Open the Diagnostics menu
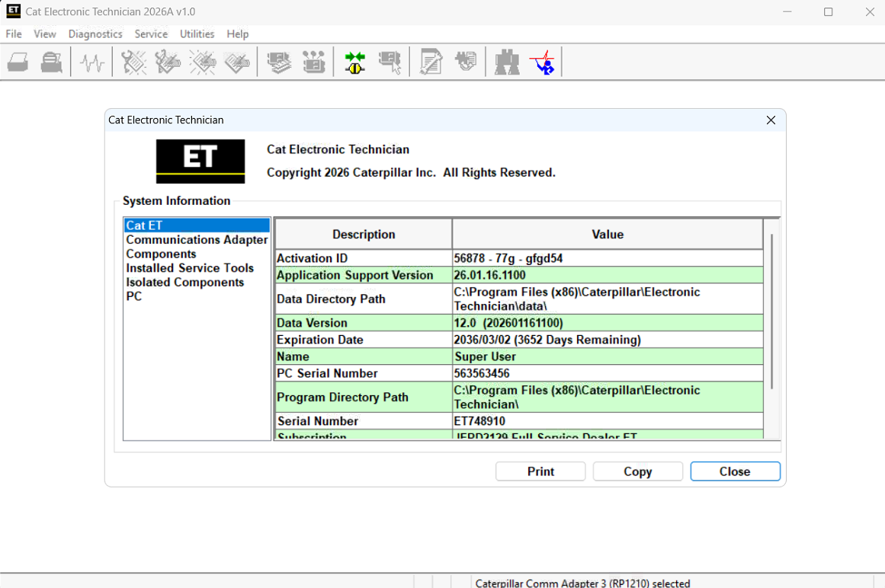The width and height of the screenshot is (885, 588). pyautogui.click(x=95, y=34)
